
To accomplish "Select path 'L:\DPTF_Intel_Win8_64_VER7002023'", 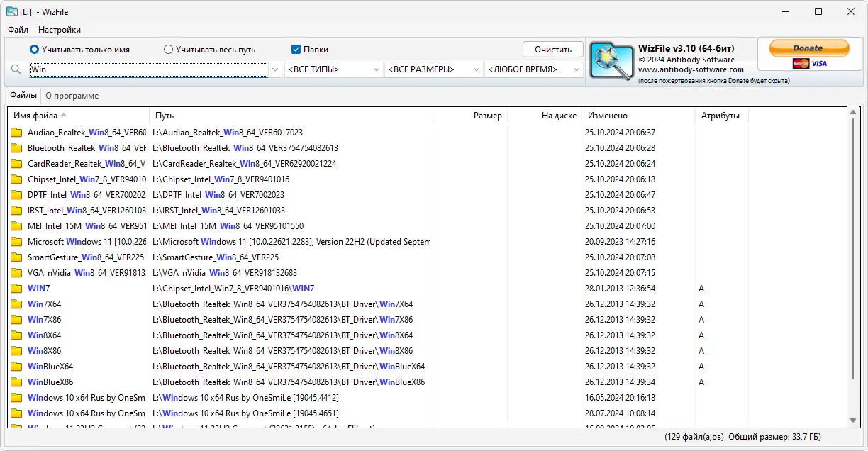I will (x=218, y=195).
